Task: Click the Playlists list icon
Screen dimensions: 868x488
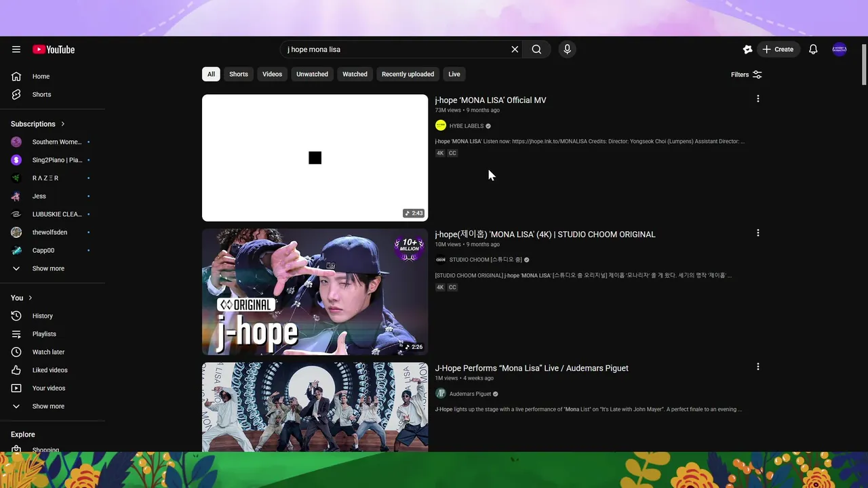Action: tap(16, 334)
